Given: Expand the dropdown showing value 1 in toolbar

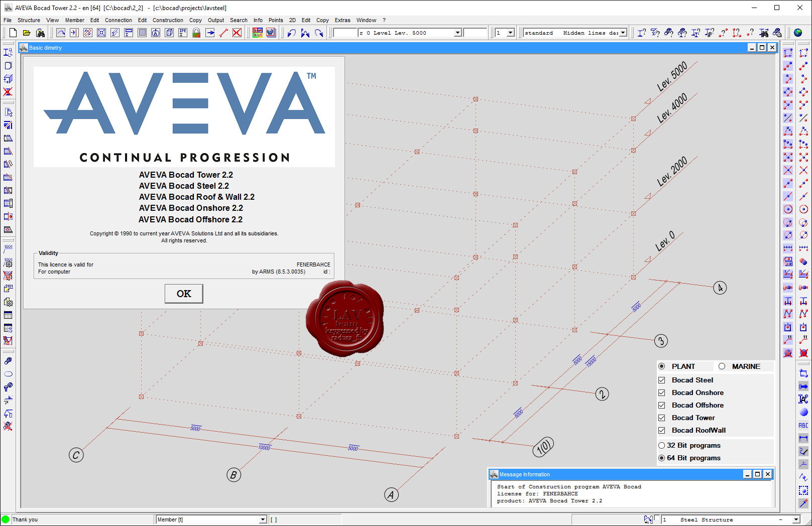Looking at the screenshot, I should coord(511,33).
